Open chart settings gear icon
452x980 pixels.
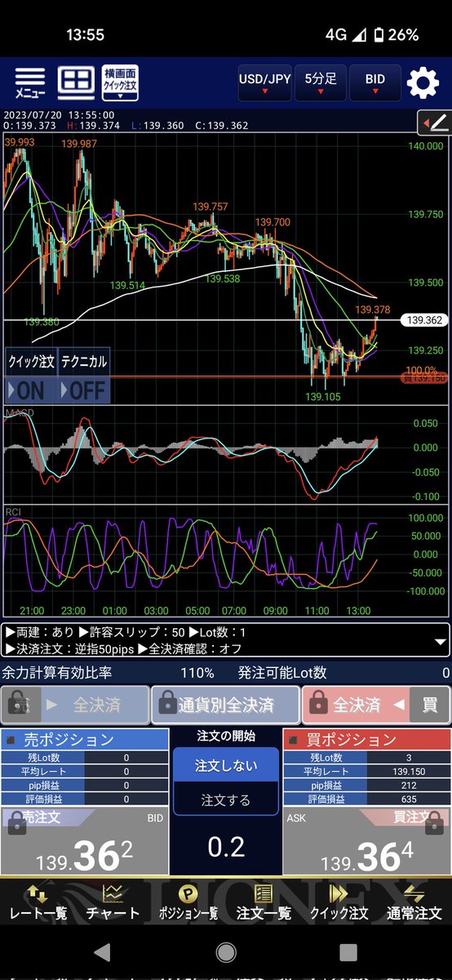pos(423,83)
